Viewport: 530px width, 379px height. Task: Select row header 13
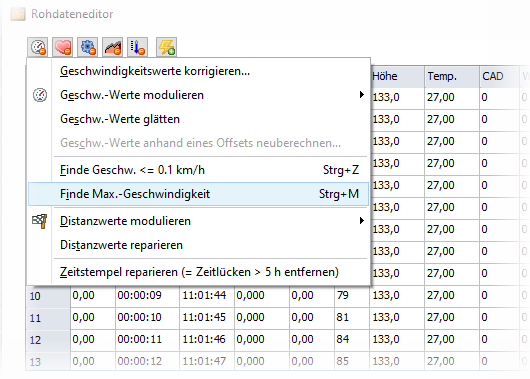(x=48, y=361)
